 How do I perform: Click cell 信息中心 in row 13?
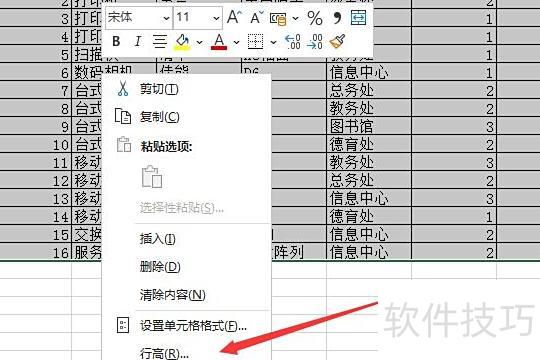pos(369,198)
